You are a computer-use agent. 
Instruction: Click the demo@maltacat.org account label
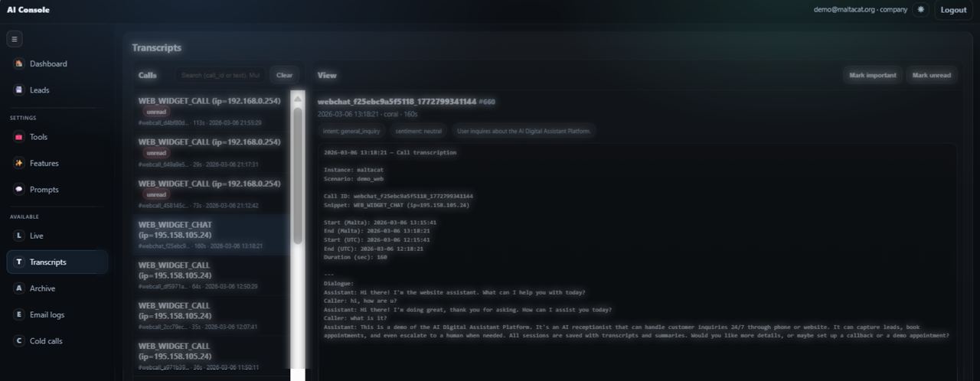point(860,10)
